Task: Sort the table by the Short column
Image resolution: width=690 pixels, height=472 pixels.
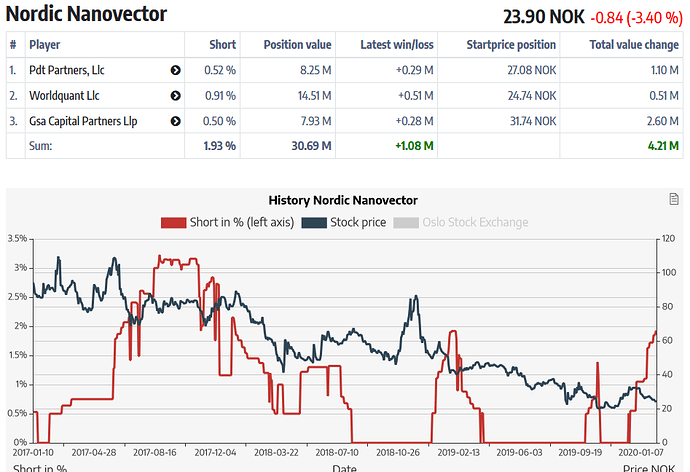Action: (x=223, y=45)
